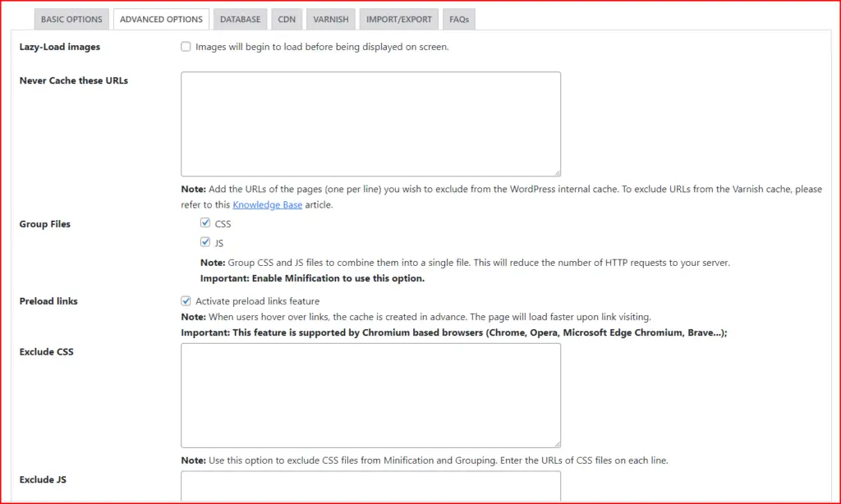Click the Exclude CSS textarea resize handle
841x504 pixels.
click(558, 444)
